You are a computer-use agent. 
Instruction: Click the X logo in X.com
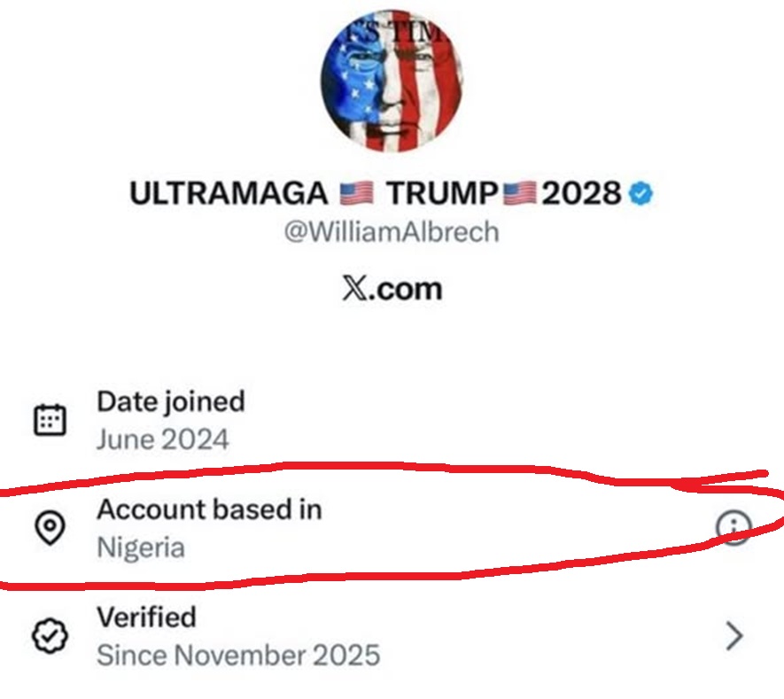coord(354,288)
